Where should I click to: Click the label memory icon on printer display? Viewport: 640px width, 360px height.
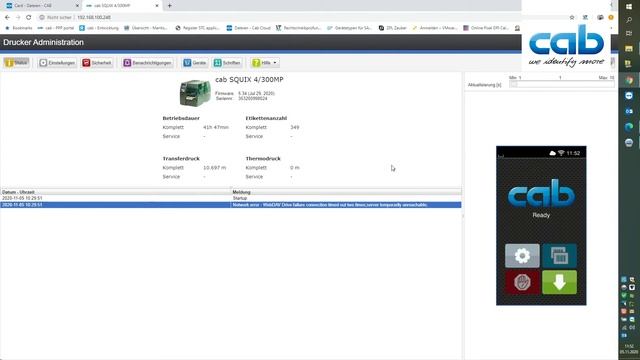coord(560,256)
